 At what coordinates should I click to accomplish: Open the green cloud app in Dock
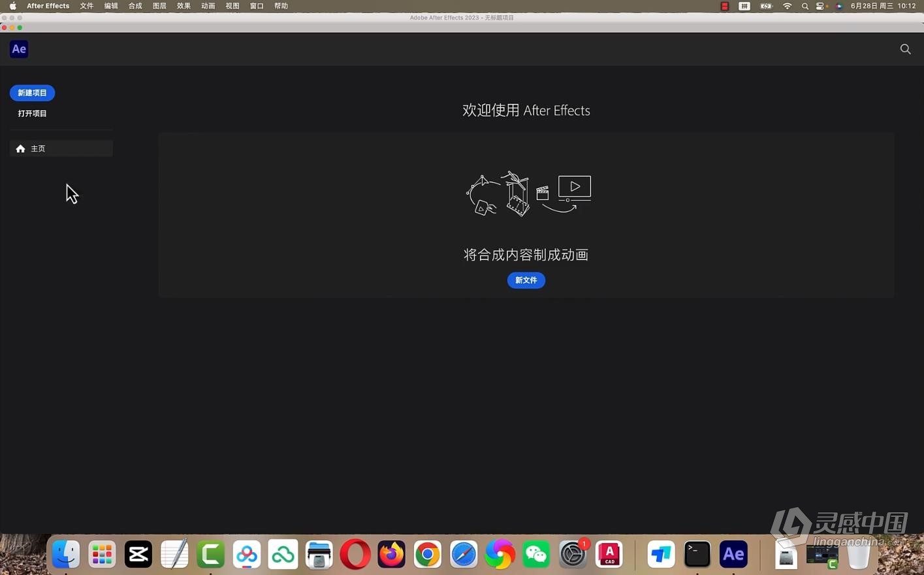[283, 554]
